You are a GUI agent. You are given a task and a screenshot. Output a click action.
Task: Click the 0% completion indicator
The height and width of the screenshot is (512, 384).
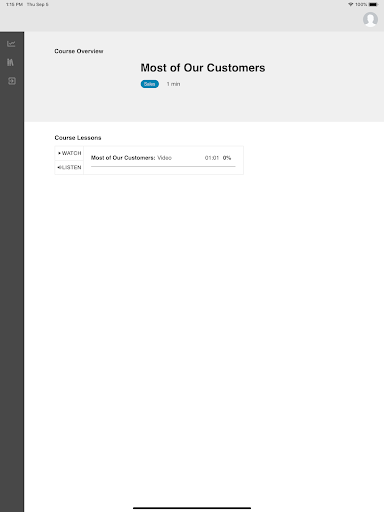click(x=227, y=158)
